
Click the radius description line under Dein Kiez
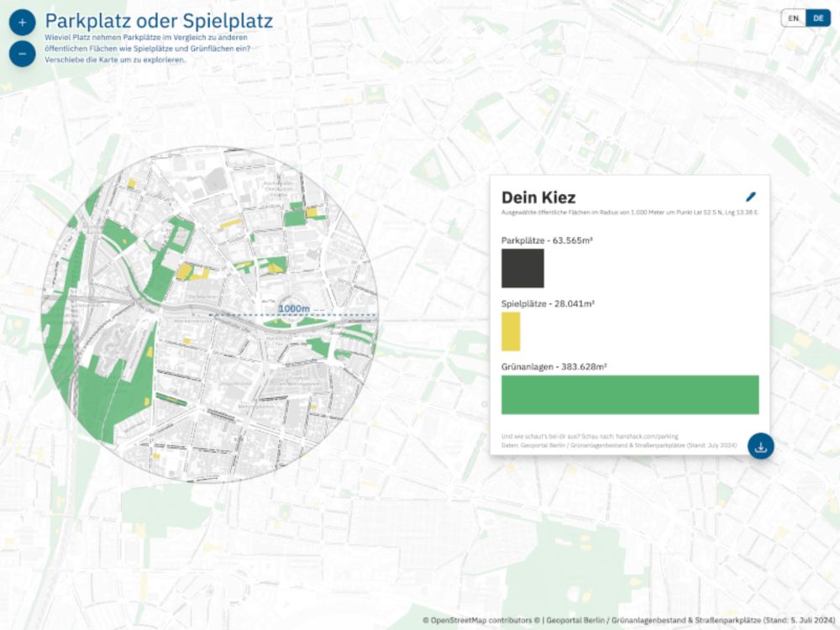pyautogui.click(x=630, y=213)
